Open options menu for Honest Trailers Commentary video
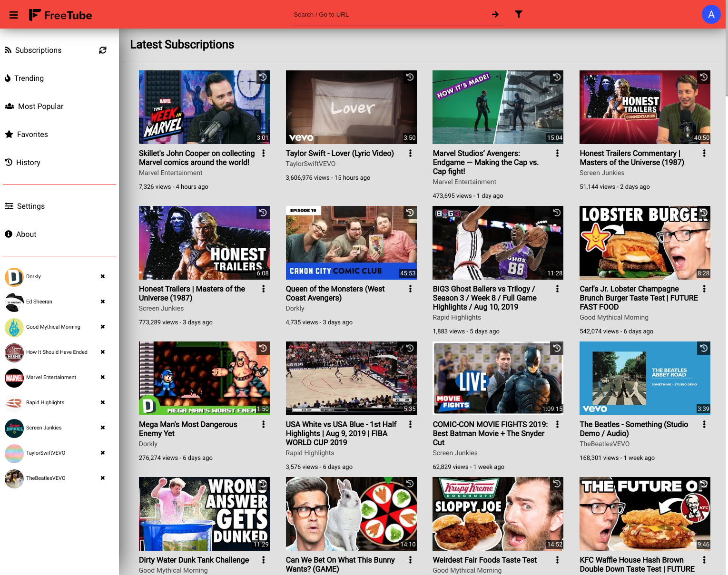The height and width of the screenshot is (575, 728). [x=704, y=153]
